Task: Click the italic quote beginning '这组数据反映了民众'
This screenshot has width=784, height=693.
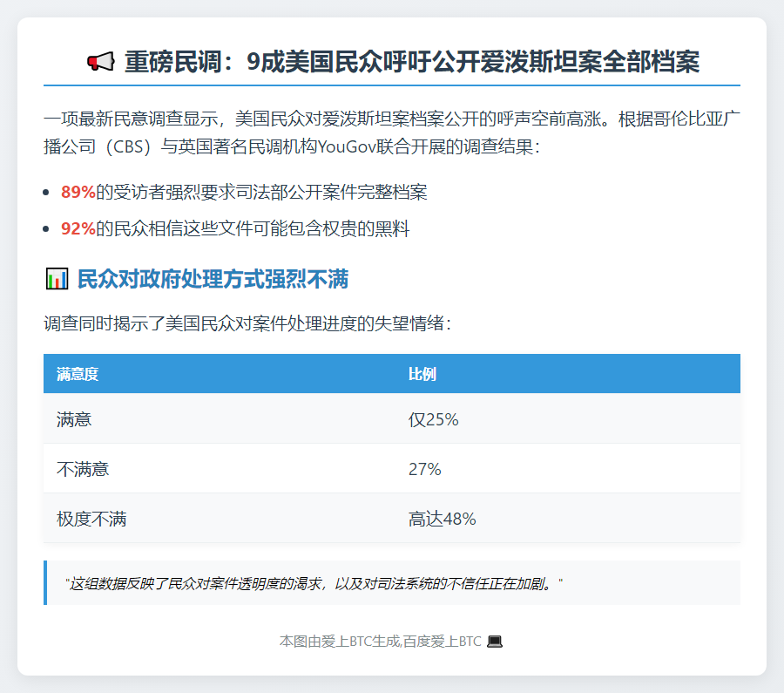Action: pyautogui.click(x=314, y=583)
